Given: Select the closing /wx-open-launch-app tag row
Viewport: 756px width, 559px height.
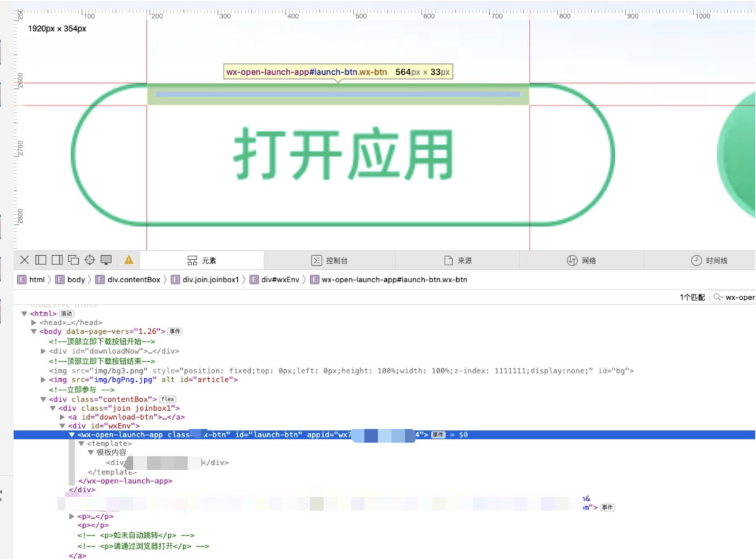Looking at the screenshot, I should pos(125,481).
